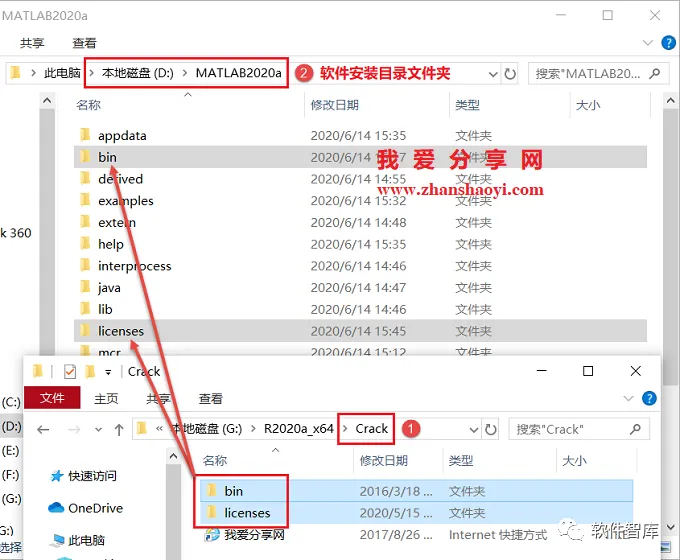The height and width of the screenshot is (560, 680).
Task: Sort by 名称 column in MATLAB2020a window
Action: (x=88, y=105)
